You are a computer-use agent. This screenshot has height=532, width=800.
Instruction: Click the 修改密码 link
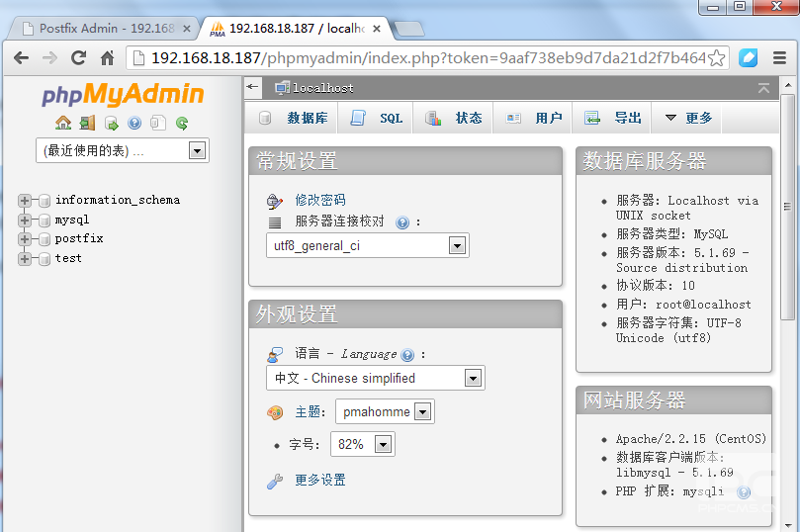(319, 200)
